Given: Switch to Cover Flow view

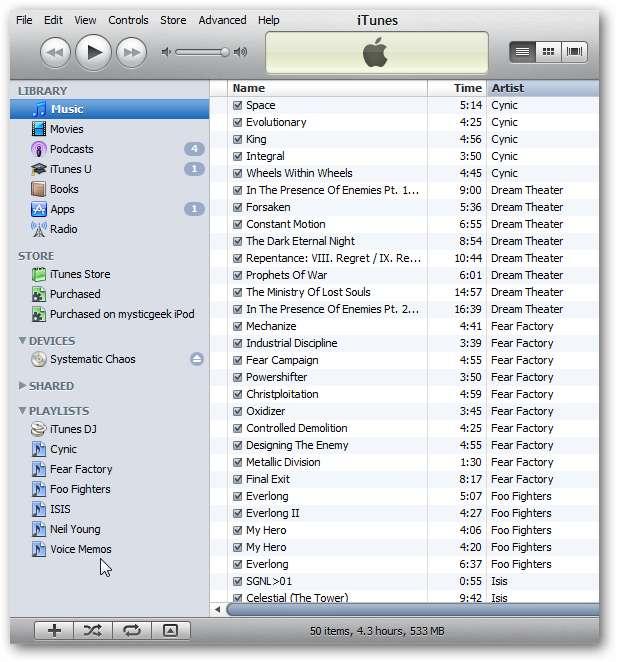Looking at the screenshot, I should (x=574, y=51).
